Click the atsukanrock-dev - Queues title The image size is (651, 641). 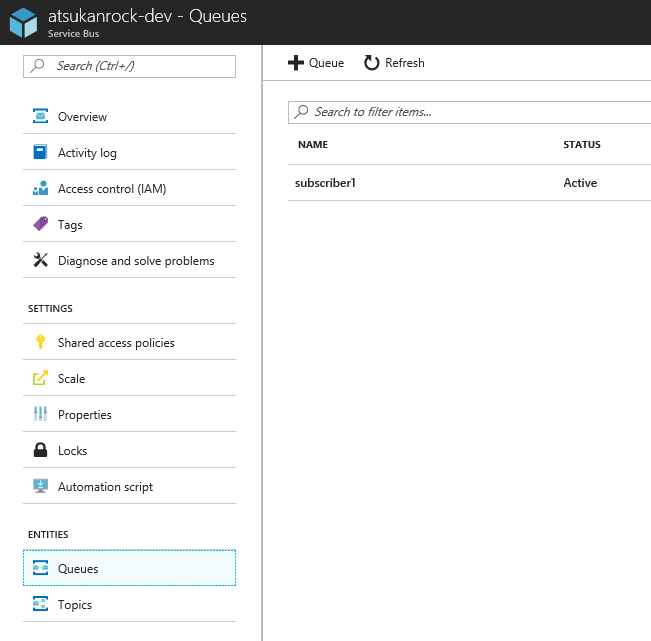147,16
